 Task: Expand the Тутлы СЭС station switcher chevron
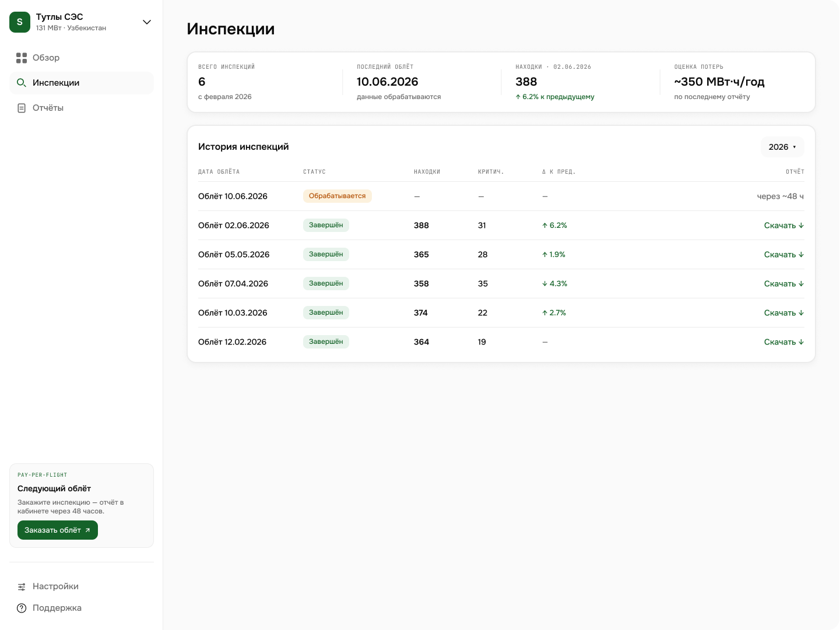tap(147, 22)
